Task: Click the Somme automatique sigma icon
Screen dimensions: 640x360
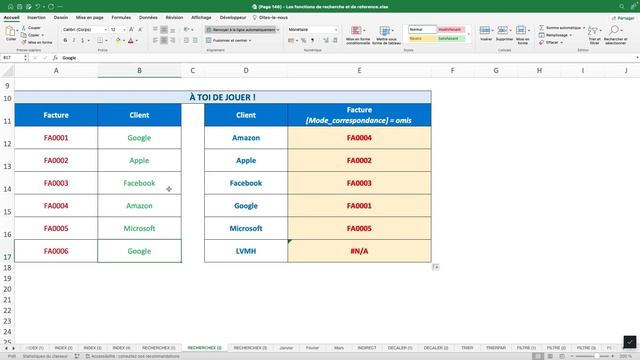Action: tap(542, 28)
